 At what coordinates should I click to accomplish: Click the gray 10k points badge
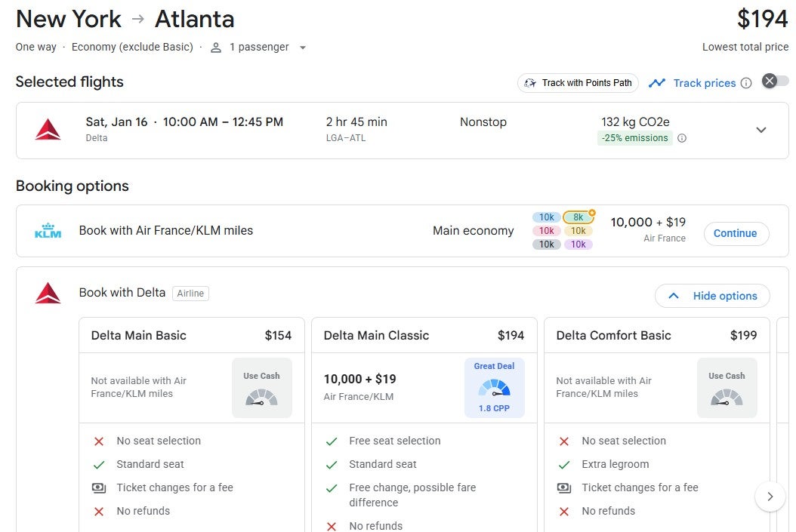click(546, 244)
